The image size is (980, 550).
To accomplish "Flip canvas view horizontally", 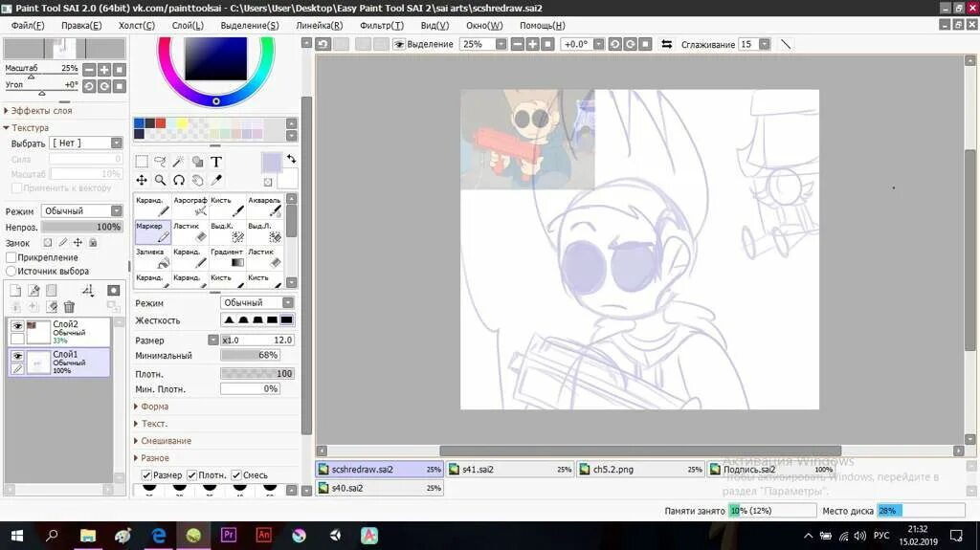I will [x=667, y=44].
